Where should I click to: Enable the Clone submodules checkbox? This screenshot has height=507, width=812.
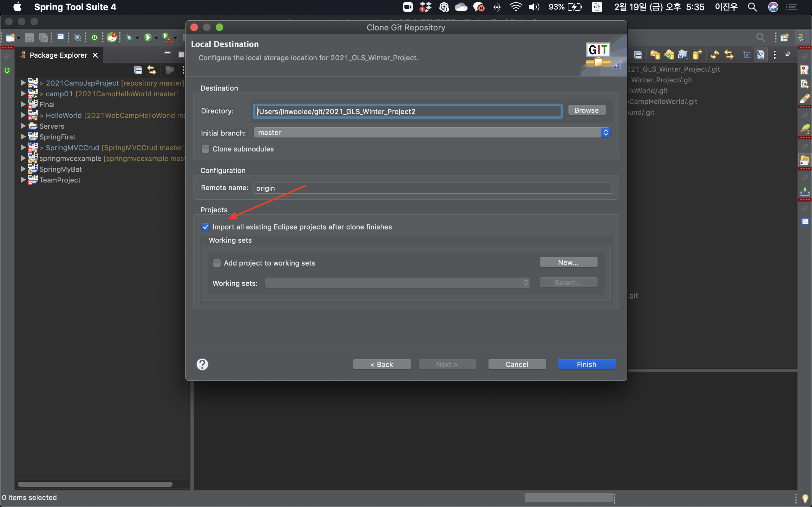click(x=205, y=149)
